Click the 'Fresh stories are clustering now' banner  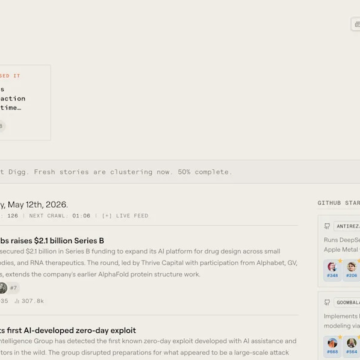click(x=180, y=172)
